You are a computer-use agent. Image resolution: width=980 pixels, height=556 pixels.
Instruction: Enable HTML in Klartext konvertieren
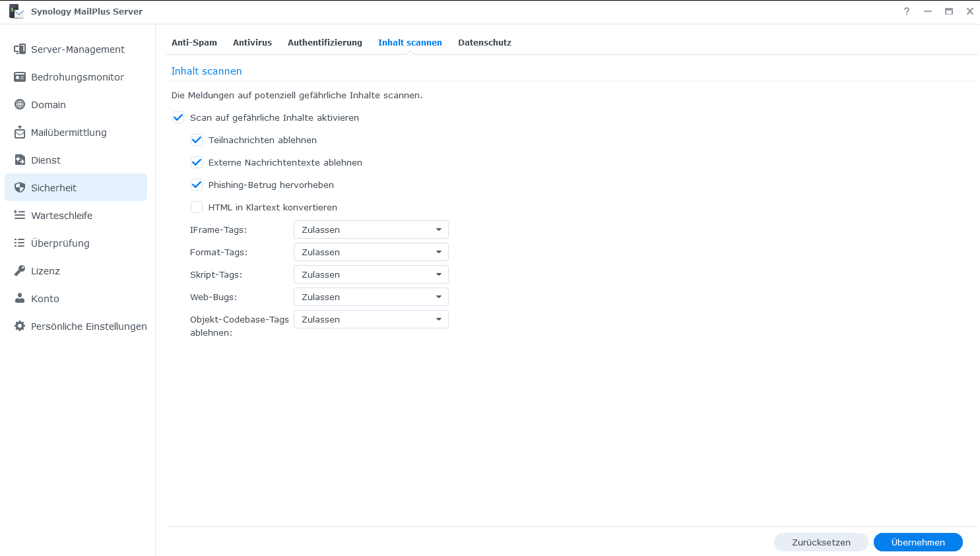click(x=197, y=208)
